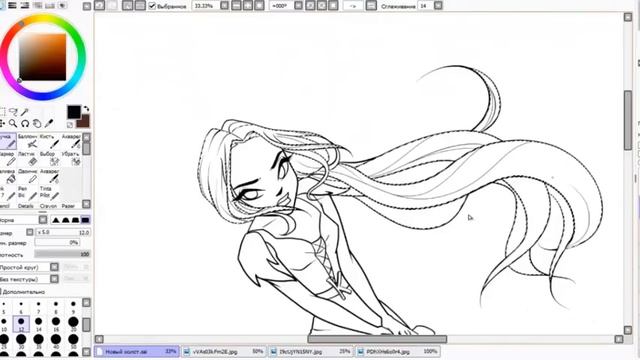This screenshot has height=360, width=640.
Task: Toggle the brush size multiplier button
Action: [29, 232]
